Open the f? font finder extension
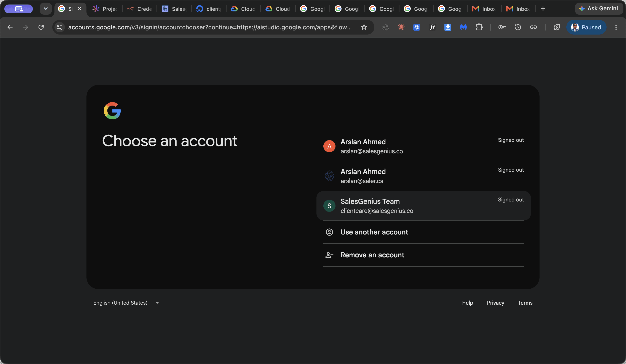 tap(432, 27)
